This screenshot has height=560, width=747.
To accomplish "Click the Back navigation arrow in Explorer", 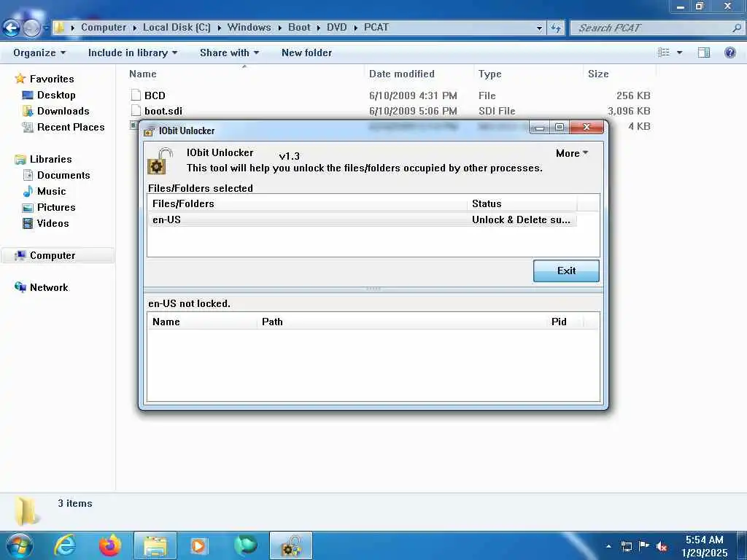I will pyautogui.click(x=11, y=28).
